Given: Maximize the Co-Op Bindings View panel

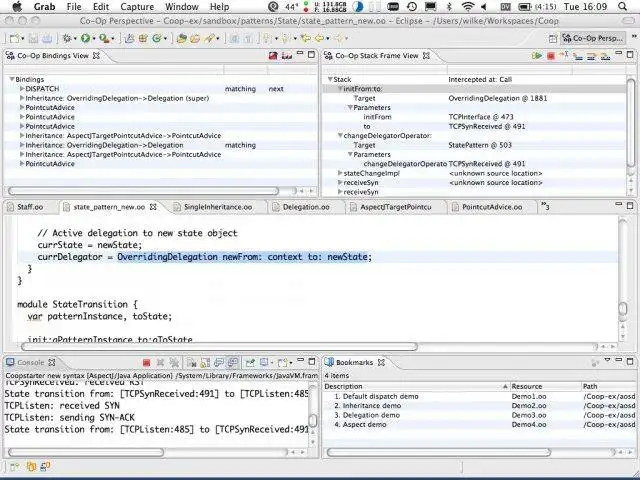Looking at the screenshot, I should coord(312,54).
